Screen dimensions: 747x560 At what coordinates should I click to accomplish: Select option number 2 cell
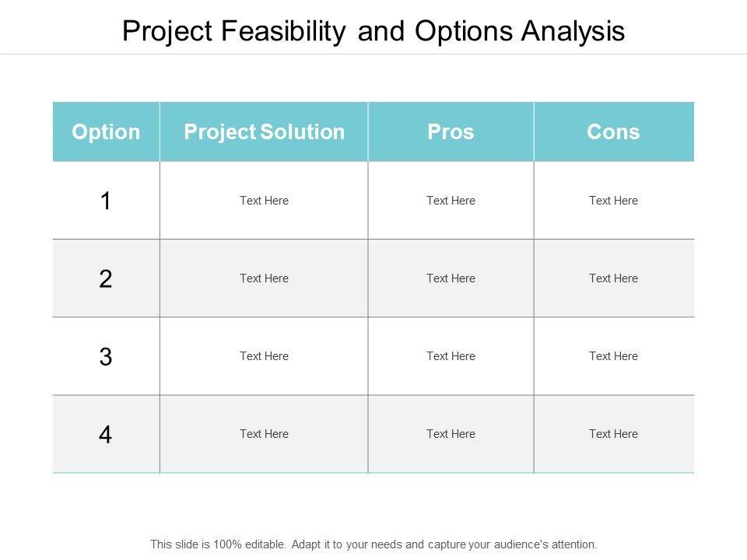[x=106, y=279]
